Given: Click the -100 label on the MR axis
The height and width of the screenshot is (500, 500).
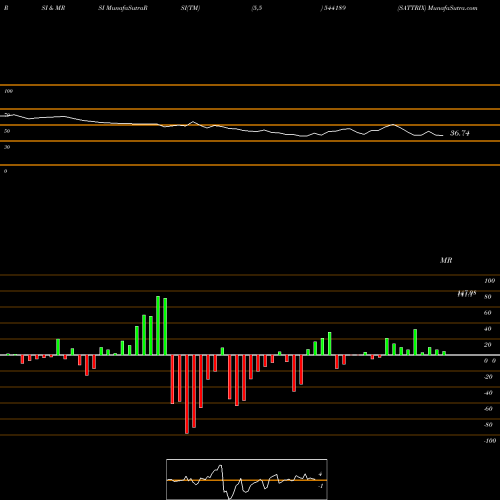Looking at the screenshot, I should pyautogui.click(x=490, y=441).
